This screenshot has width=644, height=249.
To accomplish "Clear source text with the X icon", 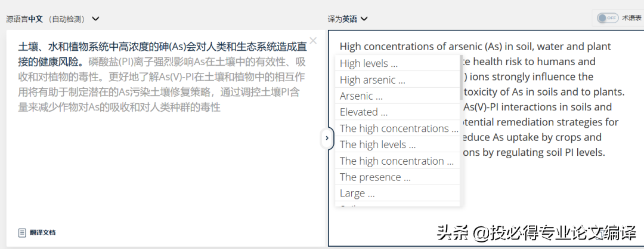I will coord(313,41).
